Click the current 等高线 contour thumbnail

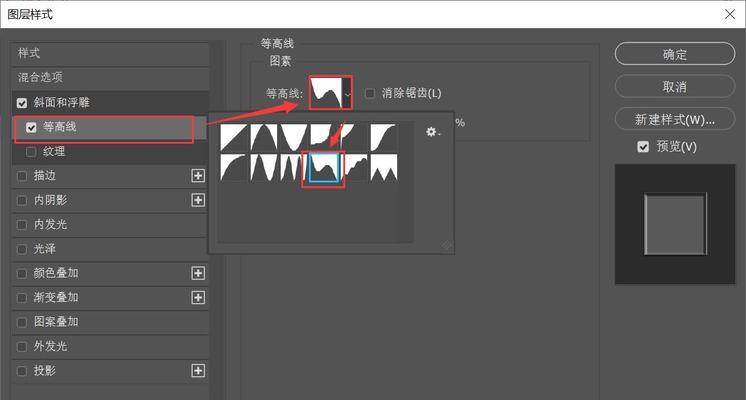pyautogui.click(x=326, y=93)
